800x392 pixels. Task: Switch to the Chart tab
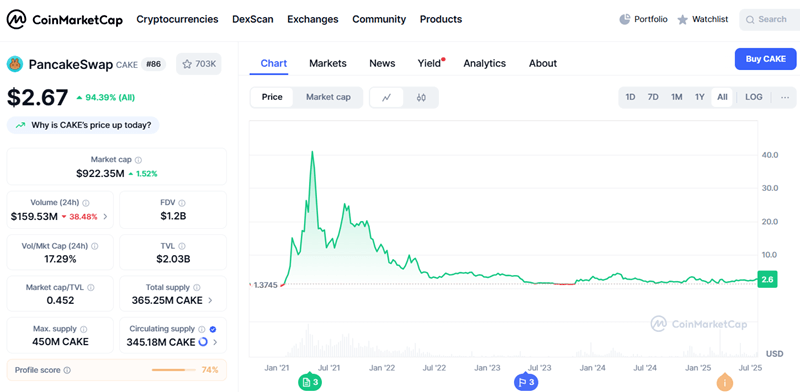(273, 63)
